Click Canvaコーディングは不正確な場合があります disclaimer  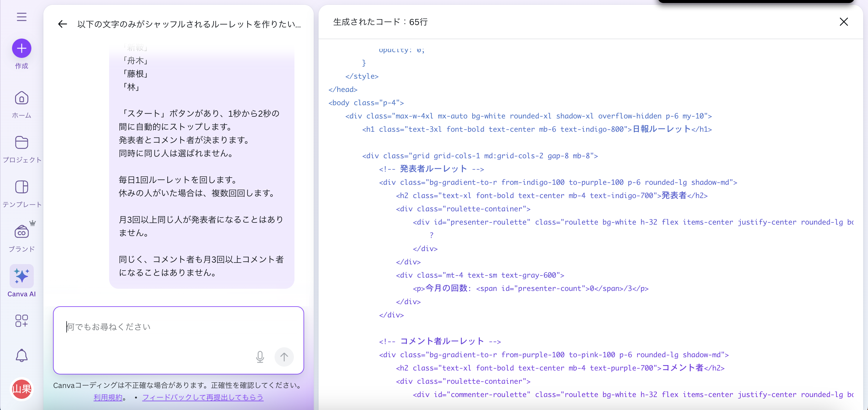click(x=178, y=385)
